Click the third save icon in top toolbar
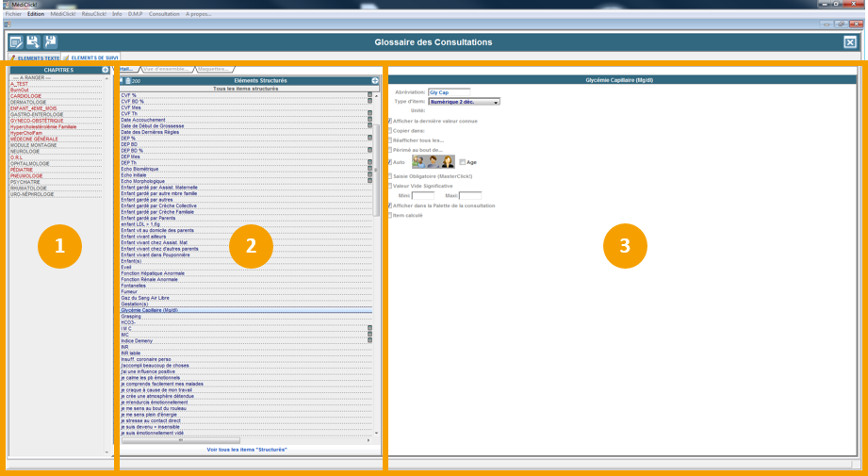This screenshot has width=868, height=476. click(x=50, y=42)
